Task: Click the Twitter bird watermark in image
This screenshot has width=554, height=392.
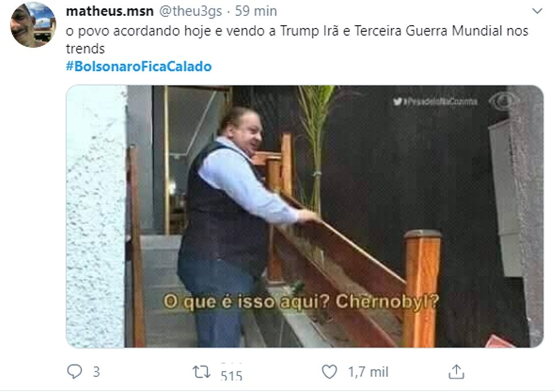Action: (x=398, y=101)
